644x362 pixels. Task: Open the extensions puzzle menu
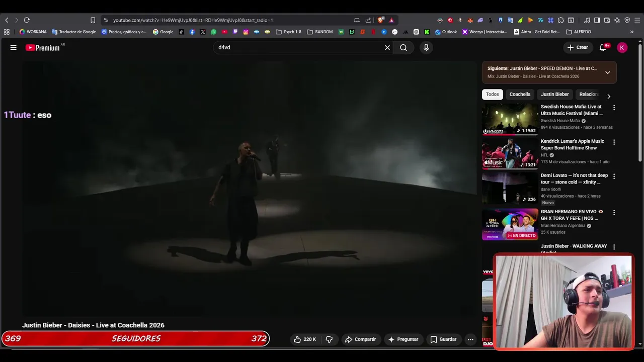point(561,20)
